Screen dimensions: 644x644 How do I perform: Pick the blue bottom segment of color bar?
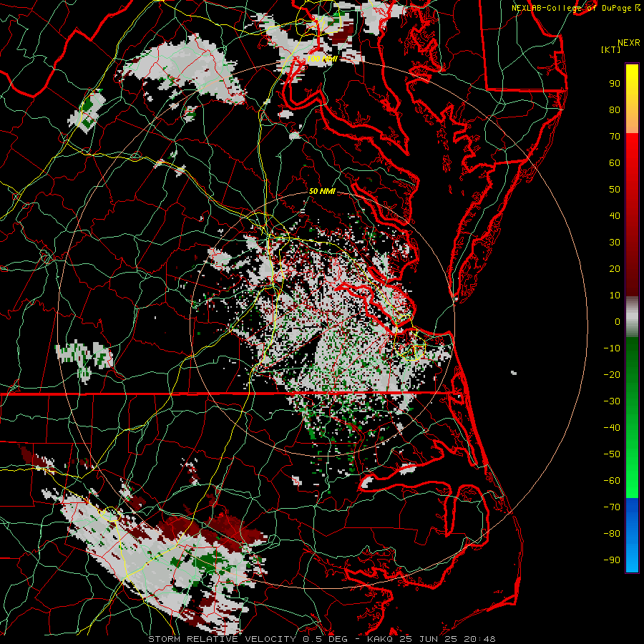coord(632,535)
